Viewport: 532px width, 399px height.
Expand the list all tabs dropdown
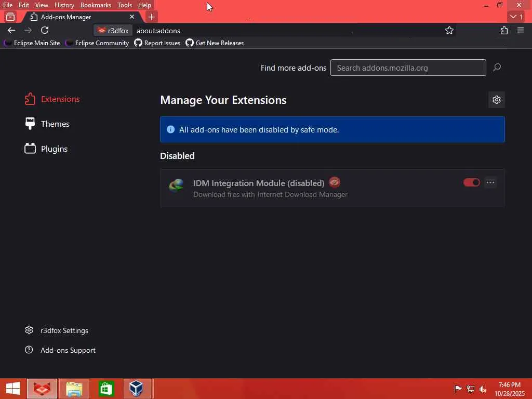coord(516,17)
